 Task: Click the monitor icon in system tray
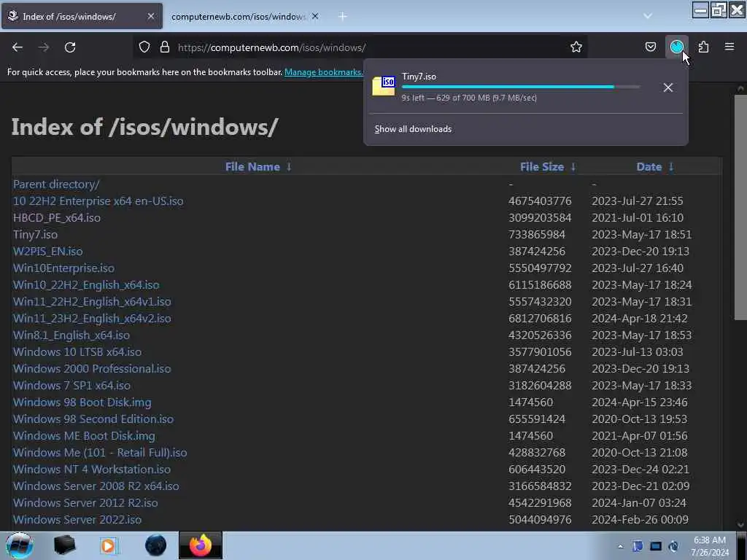click(x=656, y=546)
